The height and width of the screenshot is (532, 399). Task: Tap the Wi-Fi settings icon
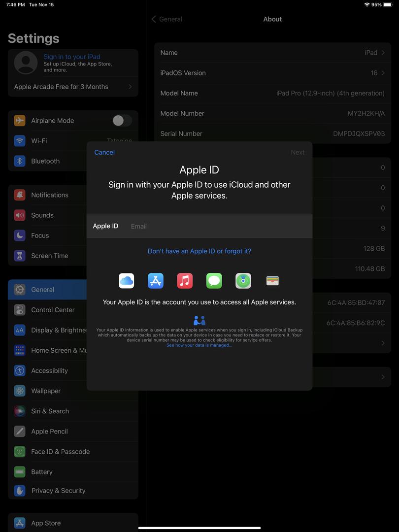(x=20, y=141)
